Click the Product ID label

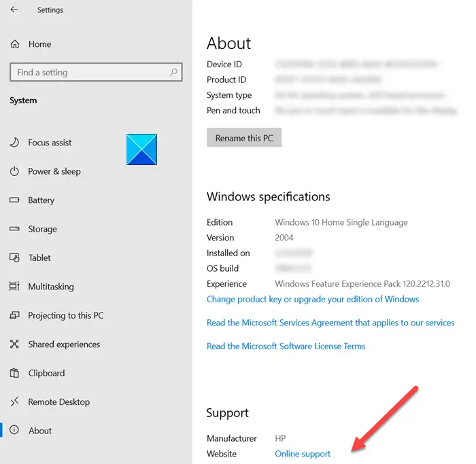pyautogui.click(x=226, y=79)
